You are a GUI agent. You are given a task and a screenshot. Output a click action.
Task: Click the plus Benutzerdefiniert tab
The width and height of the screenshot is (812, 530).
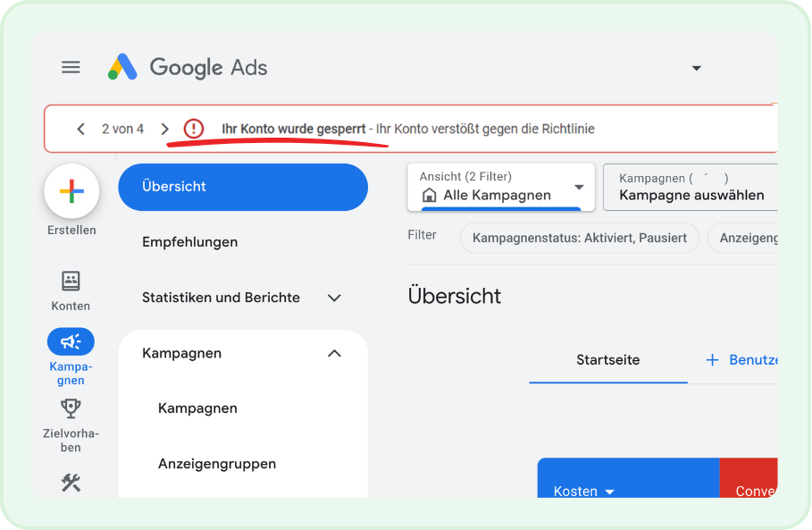tap(742, 359)
